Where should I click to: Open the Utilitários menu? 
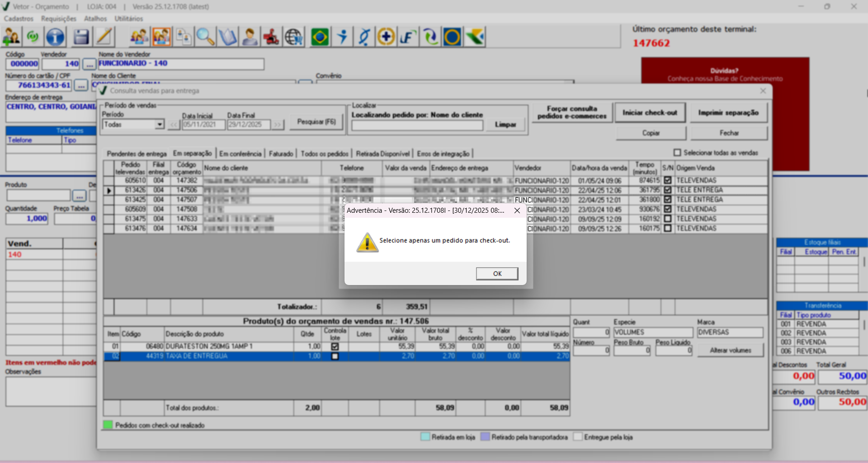(x=128, y=19)
